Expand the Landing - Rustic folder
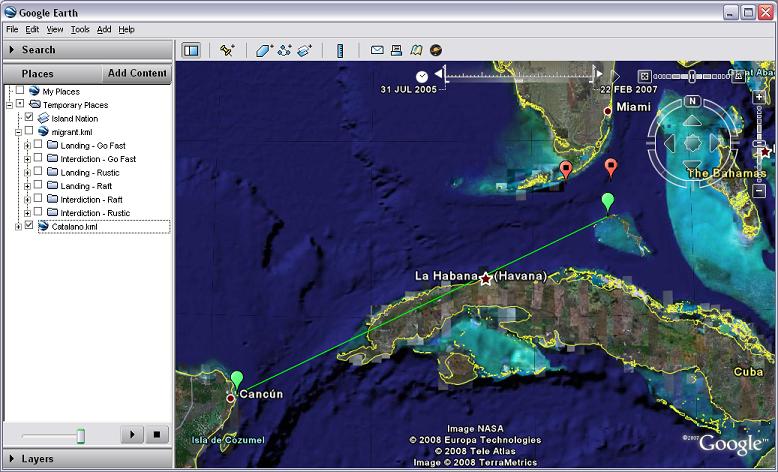 pos(27,173)
